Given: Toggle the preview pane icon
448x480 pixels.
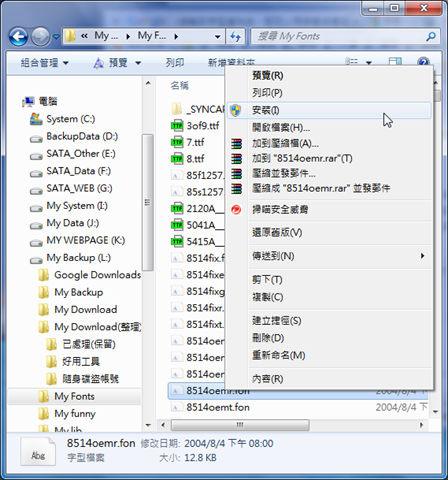Looking at the screenshot, I should click(x=395, y=62).
